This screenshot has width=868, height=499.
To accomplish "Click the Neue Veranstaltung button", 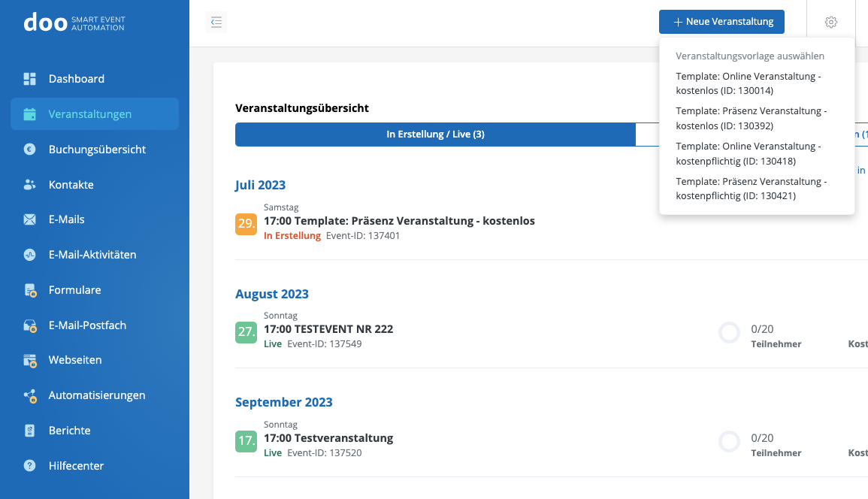I will click(x=721, y=22).
